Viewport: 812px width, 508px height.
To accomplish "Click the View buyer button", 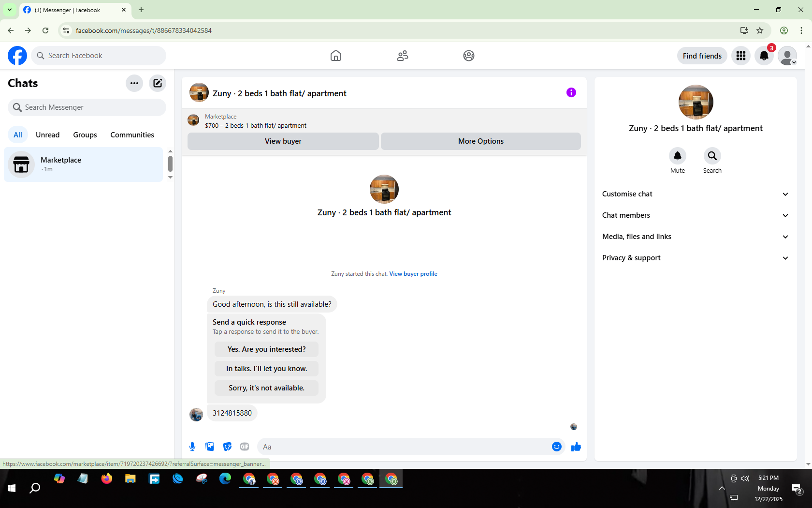I will [x=283, y=141].
